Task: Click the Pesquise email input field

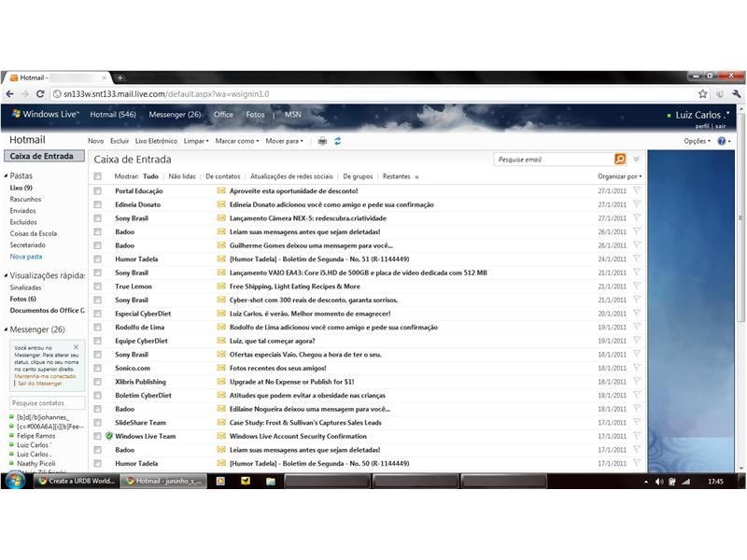Action: [542, 160]
